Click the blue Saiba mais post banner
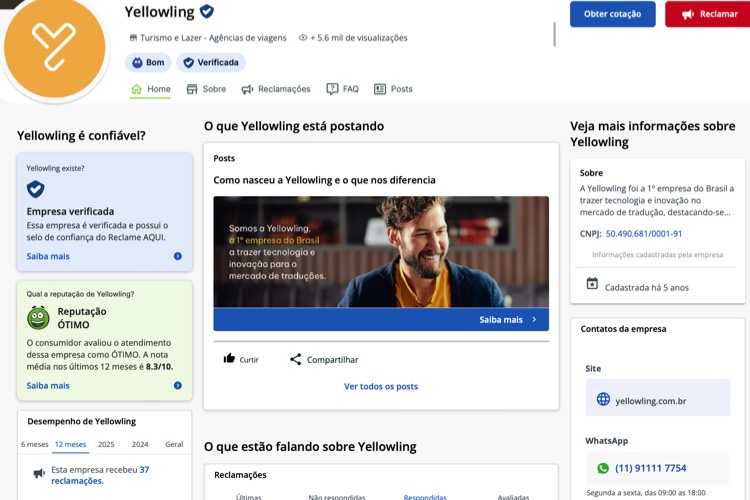750x500 pixels. click(x=381, y=320)
